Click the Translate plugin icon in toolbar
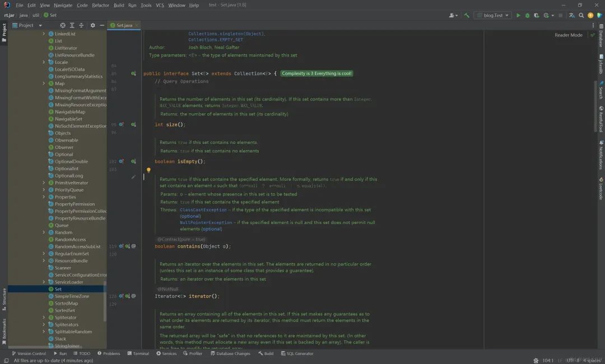 (571, 15)
